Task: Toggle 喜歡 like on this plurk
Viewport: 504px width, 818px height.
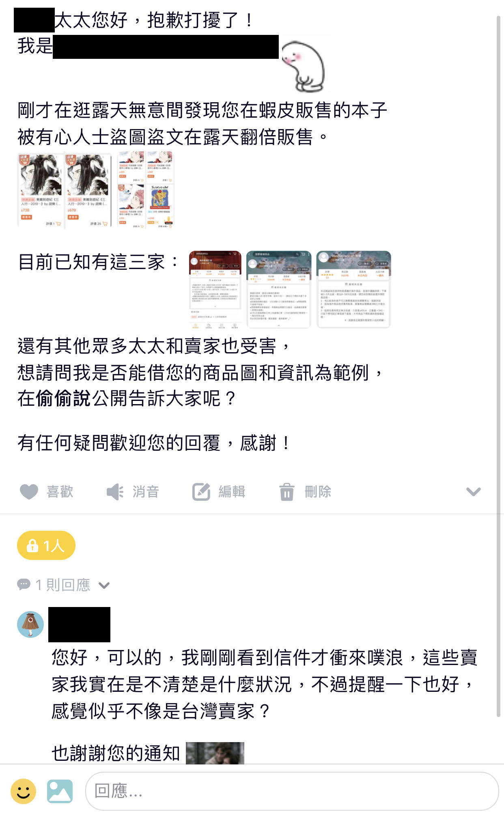Action: 60,492
